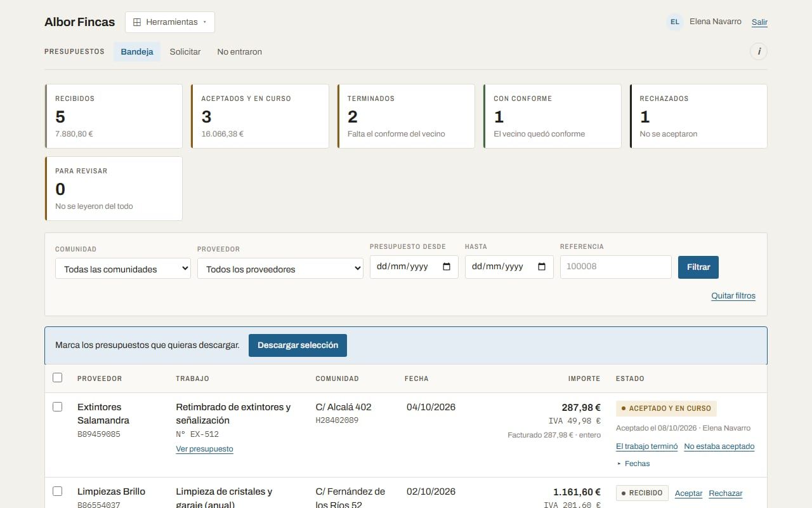Open calendar picker in Hasta date field
The height and width of the screenshot is (508, 812).
[542, 267]
